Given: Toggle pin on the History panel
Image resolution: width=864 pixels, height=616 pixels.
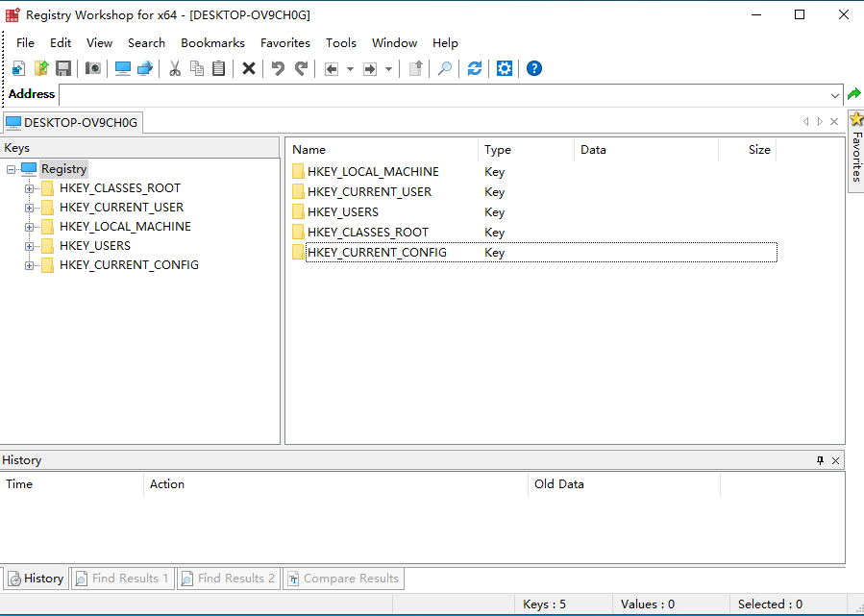Looking at the screenshot, I should pos(820,460).
